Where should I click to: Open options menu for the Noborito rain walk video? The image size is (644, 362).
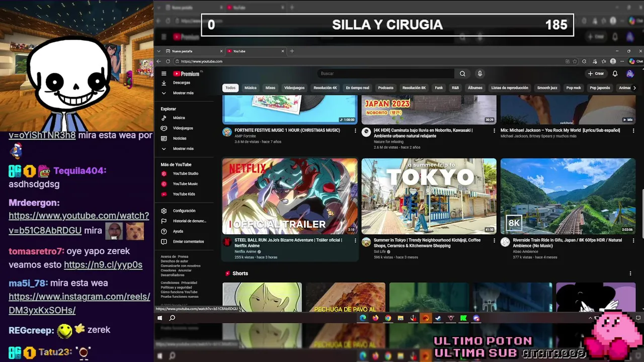494,131
